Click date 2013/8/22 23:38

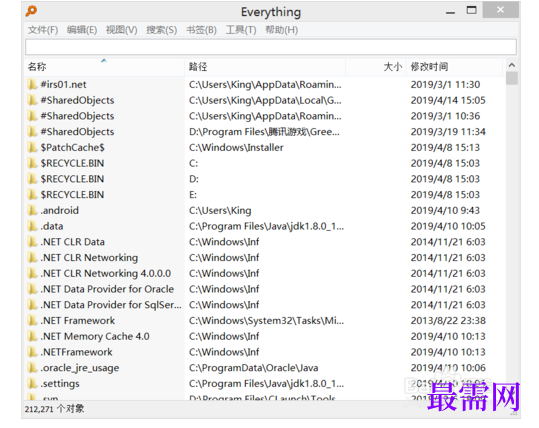tap(448, 321)
